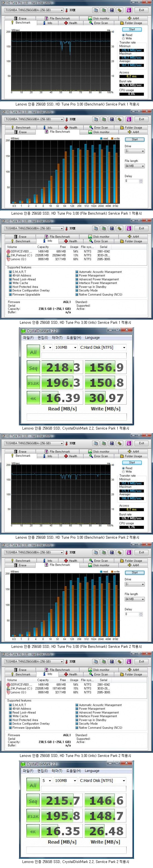
Task: Open TOSHIBA drive dropdown in Service Park 1 Benchmark window
Action: [34, 10]
